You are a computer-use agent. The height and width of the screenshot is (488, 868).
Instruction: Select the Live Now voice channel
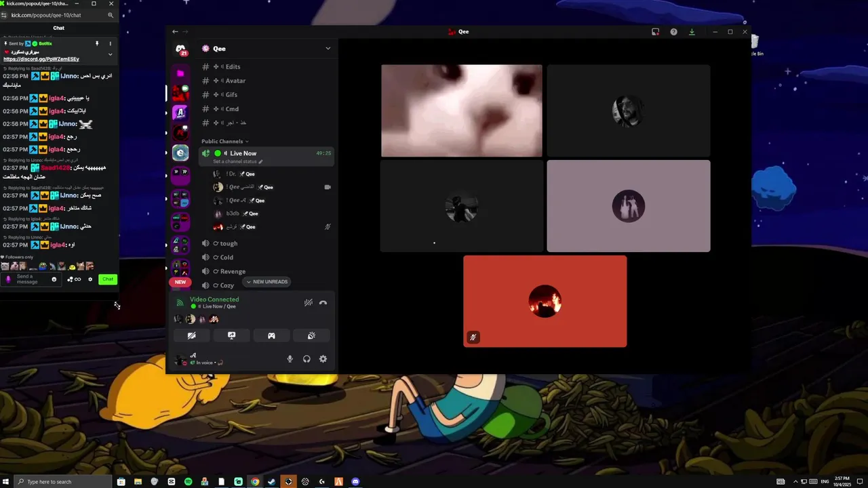pyautogui.click(x=266, y=157)
